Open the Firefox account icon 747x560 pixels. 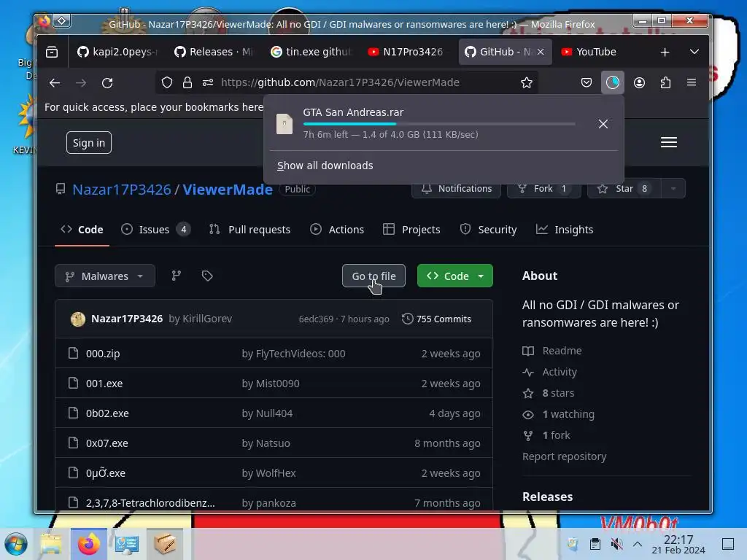[639, 83]
